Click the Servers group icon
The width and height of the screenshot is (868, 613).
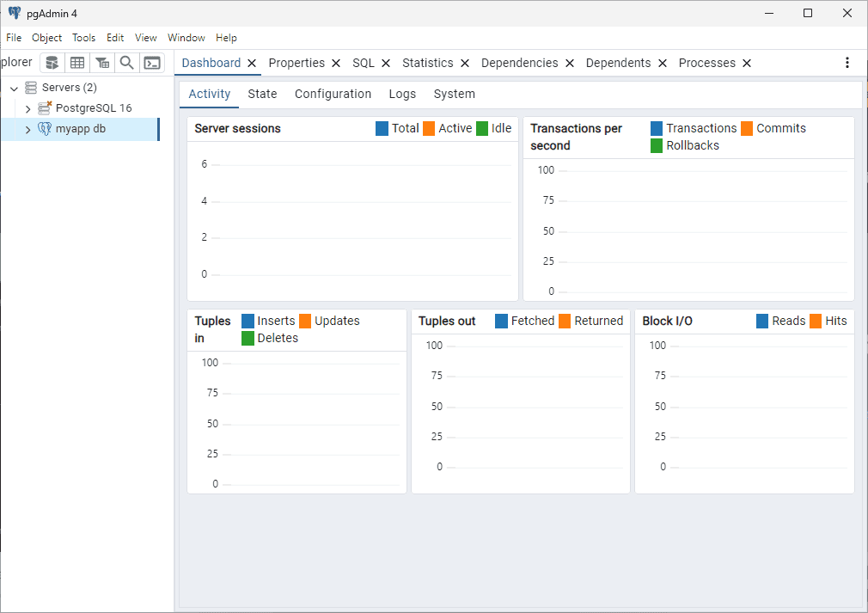pyautogui.click(x=31, y=88)
